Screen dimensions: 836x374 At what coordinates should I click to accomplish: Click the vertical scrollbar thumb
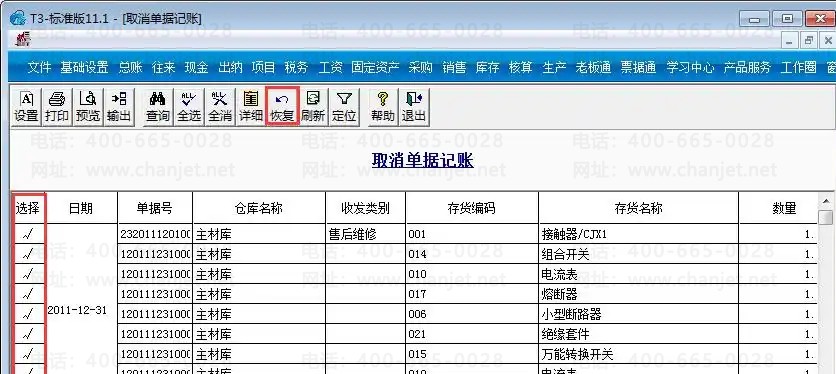tap(826, 218)
